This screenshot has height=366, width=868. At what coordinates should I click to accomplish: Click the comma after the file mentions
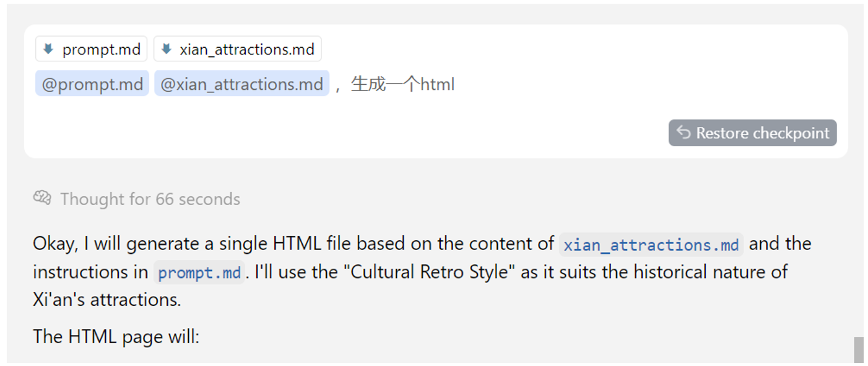(x=338, y=85)
